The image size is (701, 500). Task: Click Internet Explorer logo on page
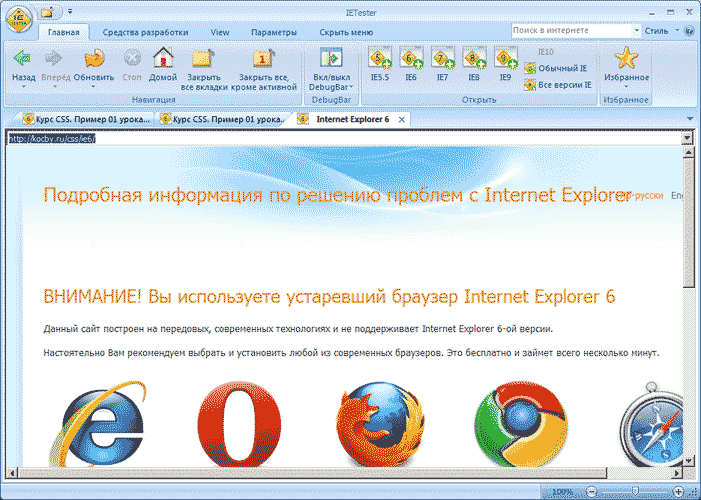[x=98, y=423]
